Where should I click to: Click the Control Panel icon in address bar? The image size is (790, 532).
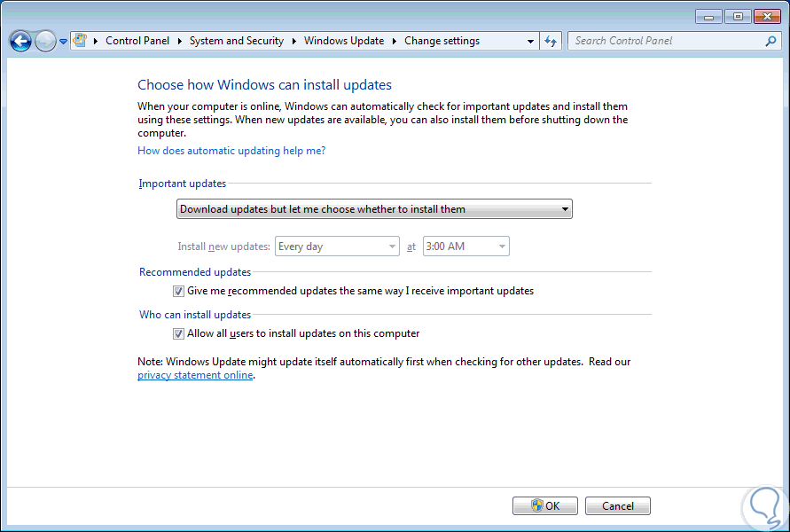point(80,40)
